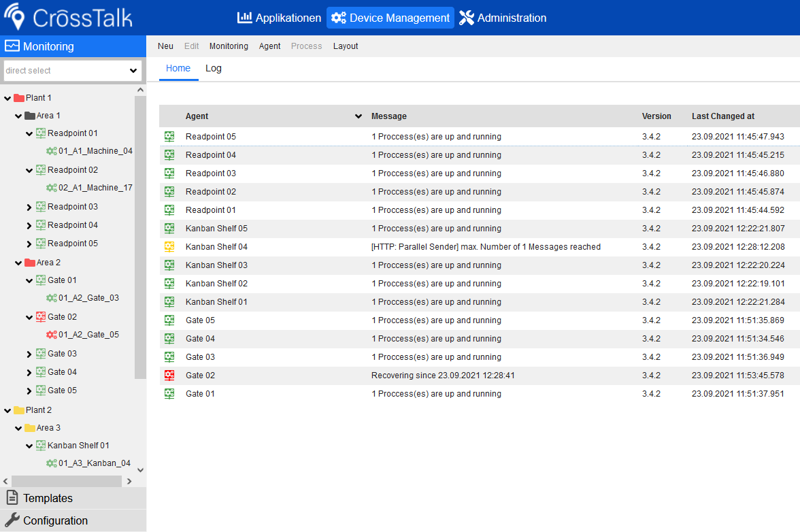The height and width of the screenshot is (532, 800).
Task: Open the Agent menu in the menu bar
Action: [269, 46]
